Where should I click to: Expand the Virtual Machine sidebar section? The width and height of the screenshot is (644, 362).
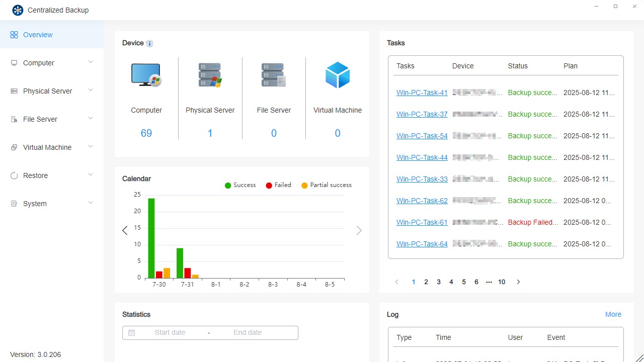click(x=91, y=147)
